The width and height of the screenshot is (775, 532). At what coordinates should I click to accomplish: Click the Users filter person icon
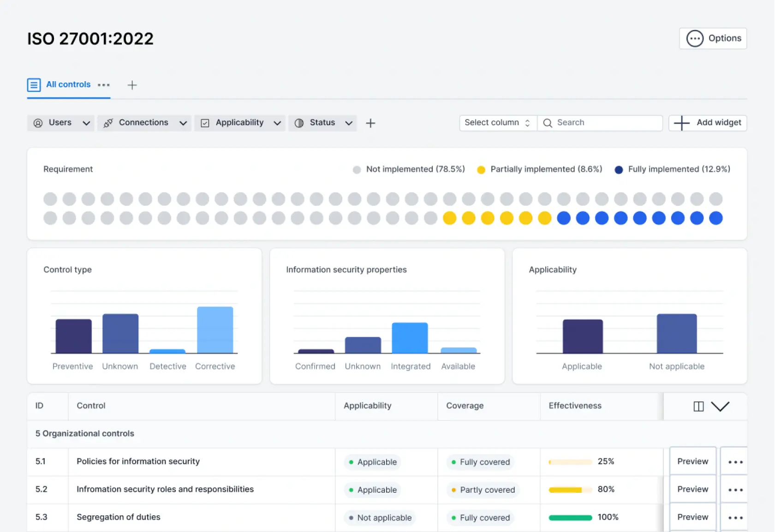pos(38,123)
